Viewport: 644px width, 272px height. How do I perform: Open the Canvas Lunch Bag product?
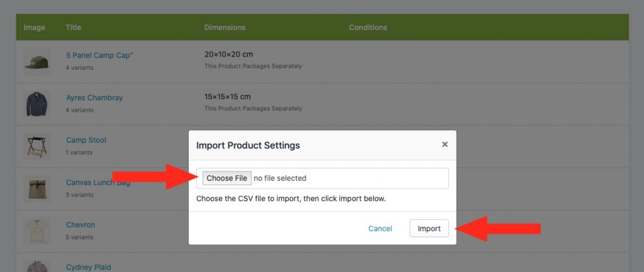98,182
